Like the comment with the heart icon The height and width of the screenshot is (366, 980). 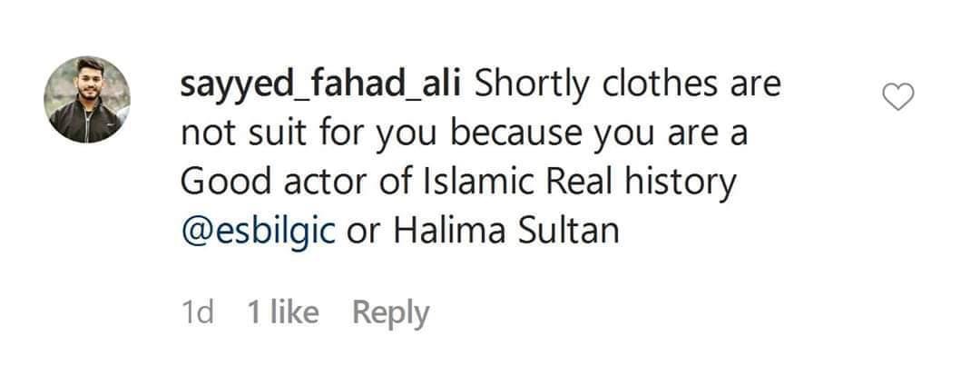[897, 97]
